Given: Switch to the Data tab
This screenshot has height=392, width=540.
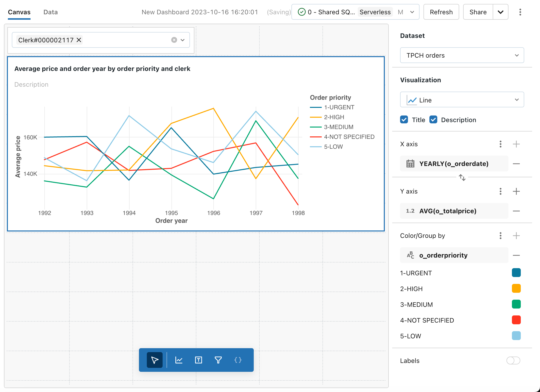Looking at the screenshot, I should click(x=50, y=12).
